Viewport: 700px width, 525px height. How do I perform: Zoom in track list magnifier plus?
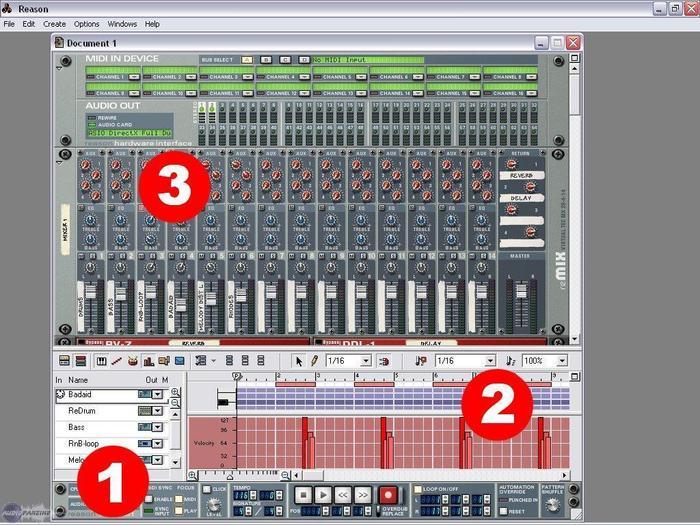pyautogui.click(x=175, y=392)
